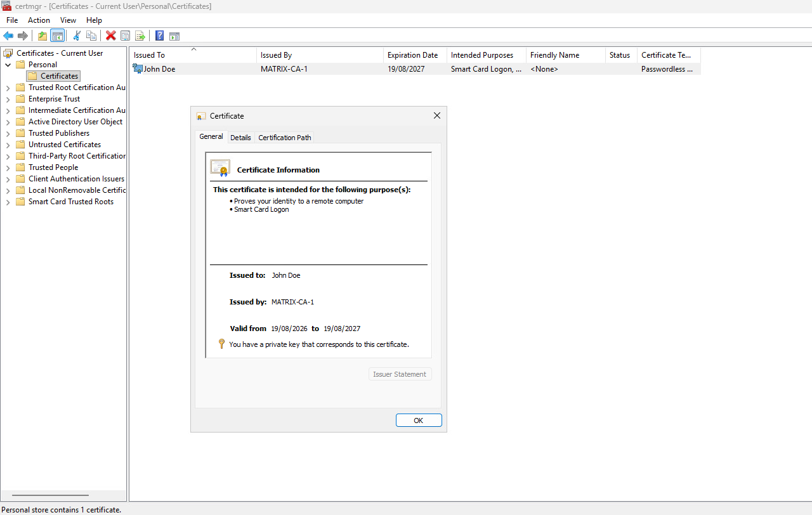Click the Export List toolbar icon
The image size is (812, 515).
140,36
